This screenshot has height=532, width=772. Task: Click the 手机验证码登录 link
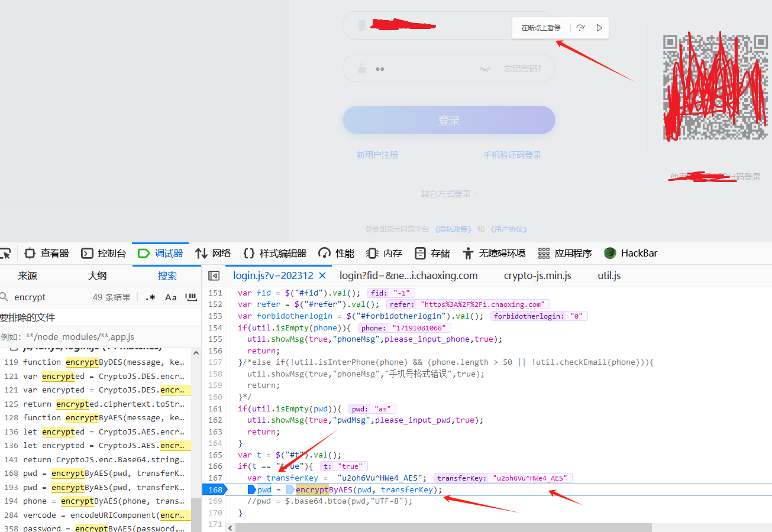point(512,155)
